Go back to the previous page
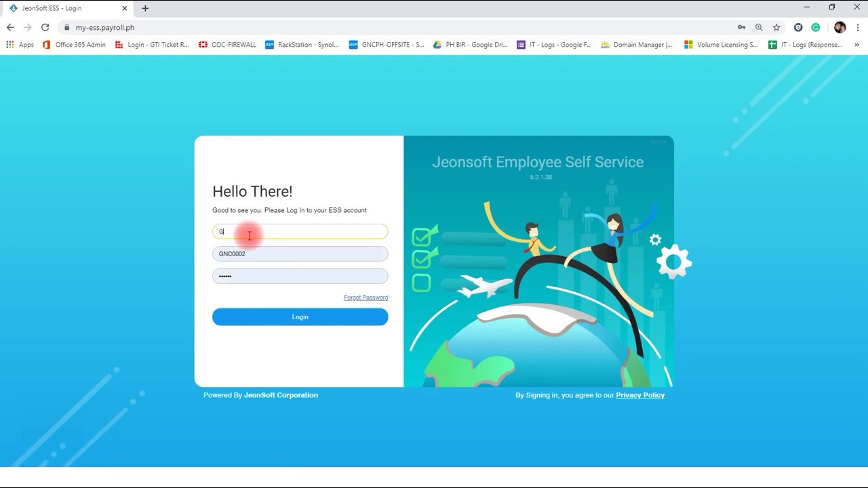 coord(10,27)
